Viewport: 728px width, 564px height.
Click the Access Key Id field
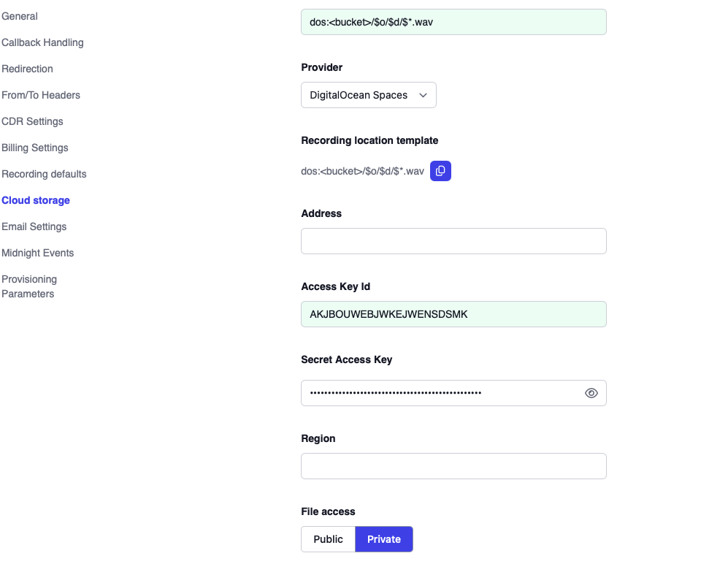click(453, 314)
